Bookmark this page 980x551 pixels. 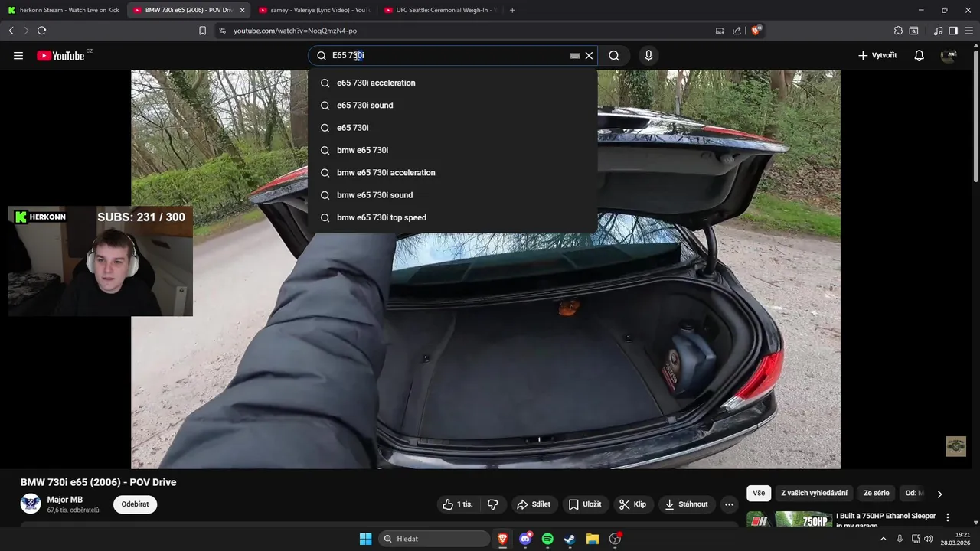pyautogui.click(x=202, y=31)
